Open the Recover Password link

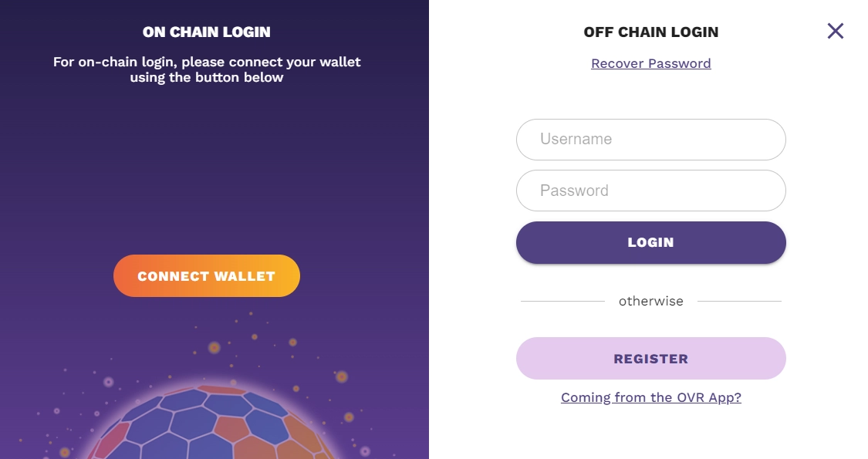[650, 63]
